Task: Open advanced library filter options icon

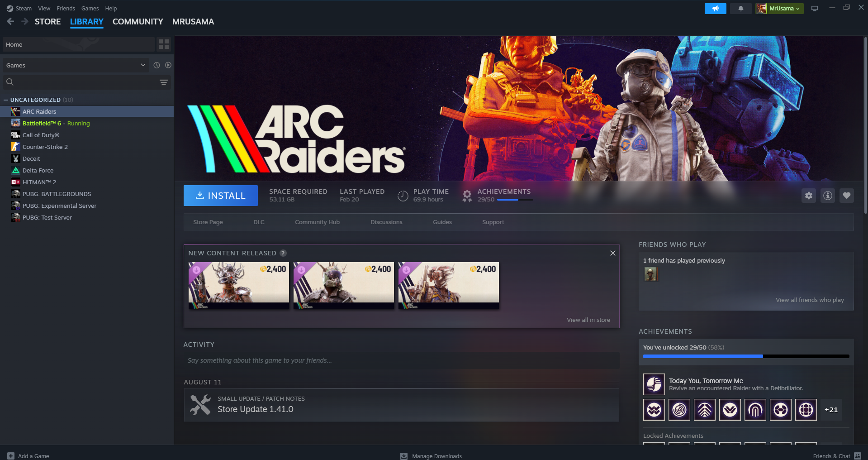Action: point(164,82)
